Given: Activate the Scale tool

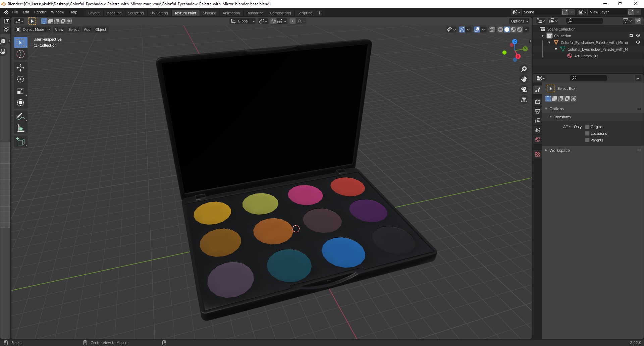Looking at the screenshot, I should (20, 91).
